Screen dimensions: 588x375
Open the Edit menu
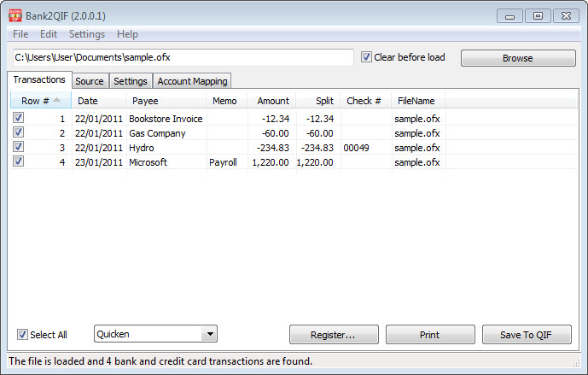pyautogui.click(x=49, y=34)
